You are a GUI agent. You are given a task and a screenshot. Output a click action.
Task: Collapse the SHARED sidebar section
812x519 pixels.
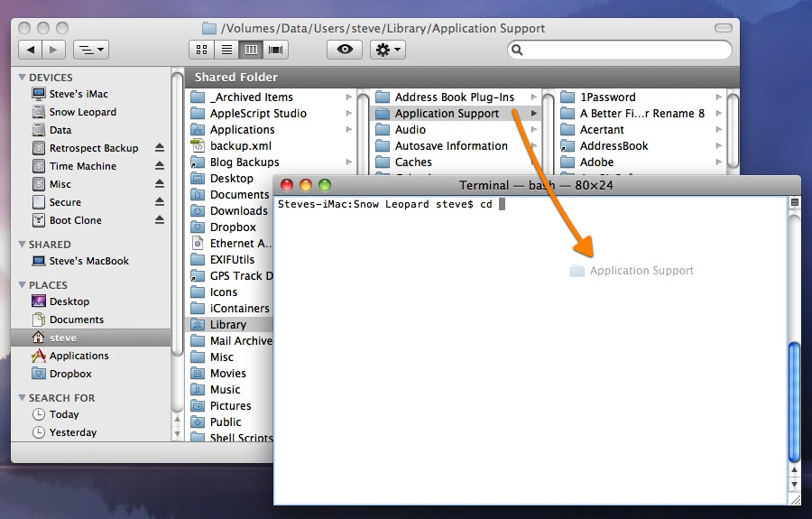tap(22, 244)
